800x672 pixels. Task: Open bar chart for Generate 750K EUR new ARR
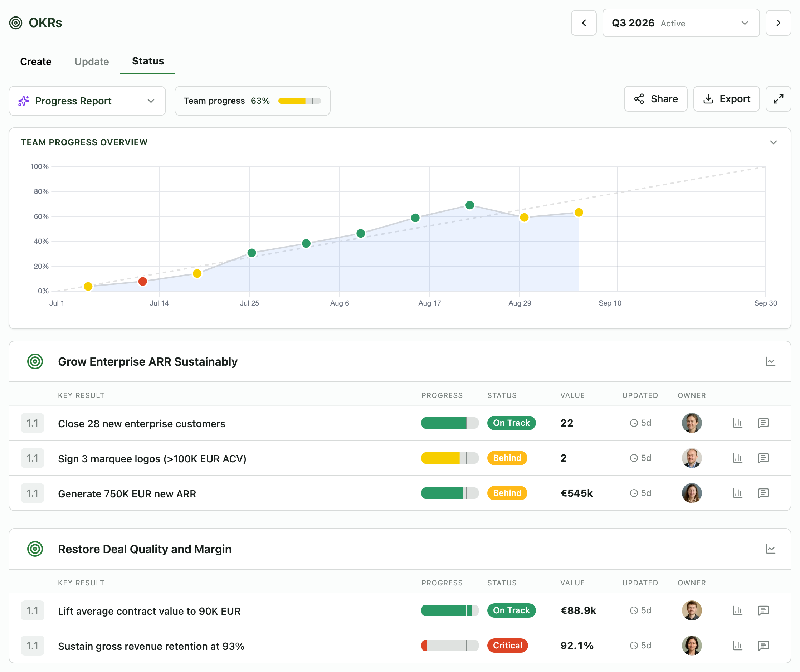[737, 493]
